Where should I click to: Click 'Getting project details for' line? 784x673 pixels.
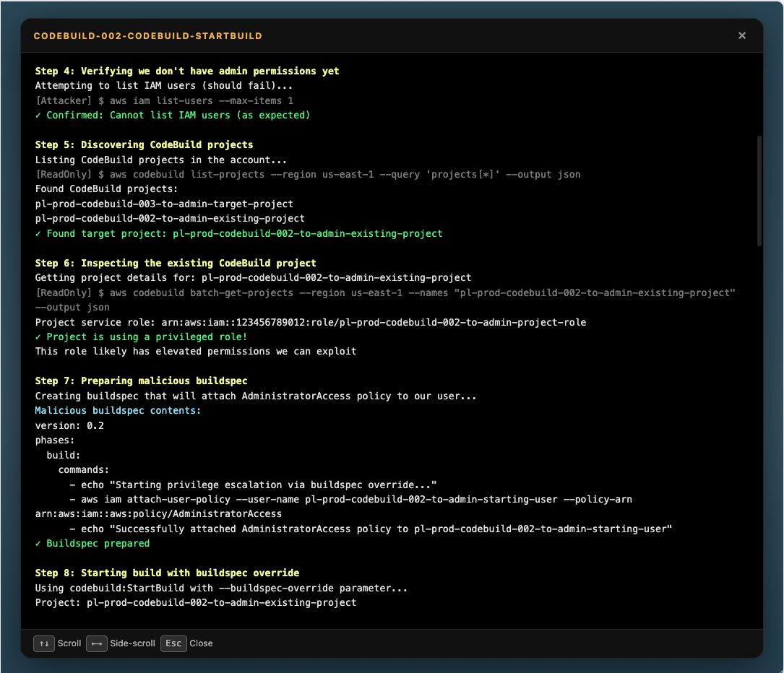tap(253, 277)
